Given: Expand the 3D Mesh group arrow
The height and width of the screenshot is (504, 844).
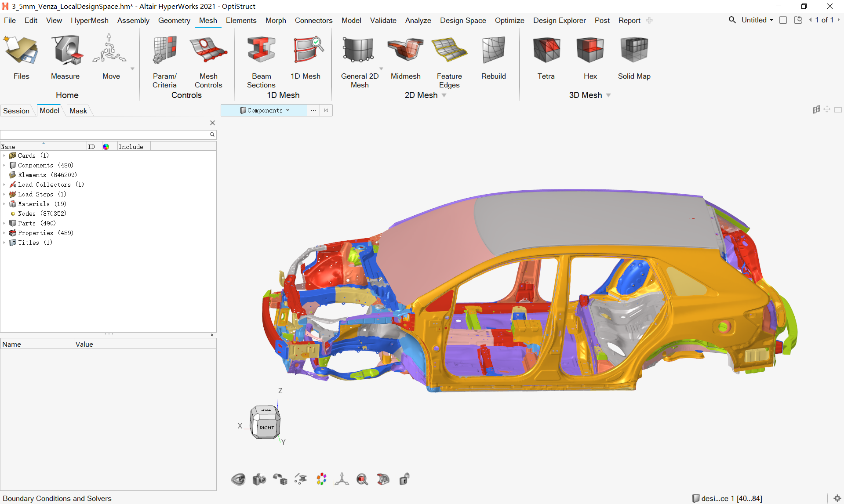Looking at the screenshot, I should tap(609, 95).
